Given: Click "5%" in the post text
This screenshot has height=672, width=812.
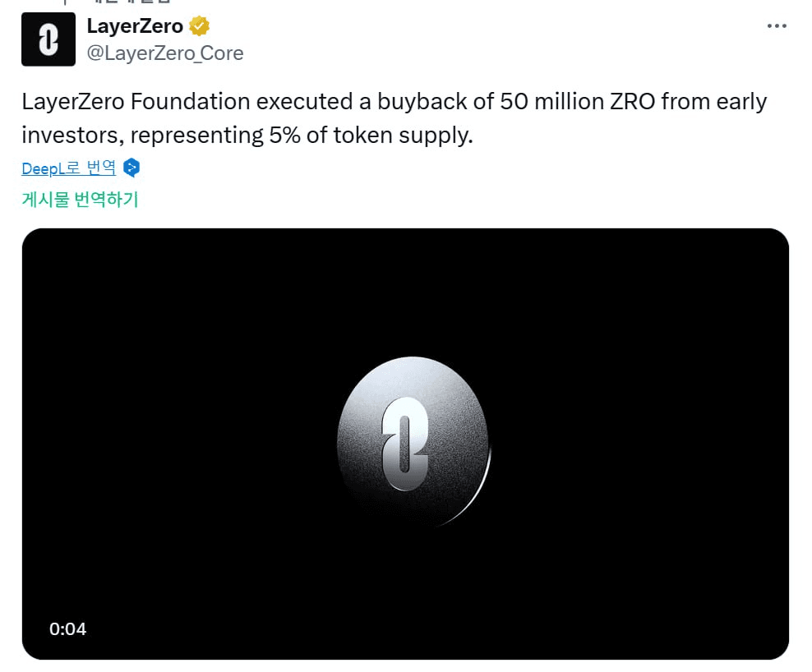Looking at the screenshot, I should pyautogui.click(x=284, y=135).
